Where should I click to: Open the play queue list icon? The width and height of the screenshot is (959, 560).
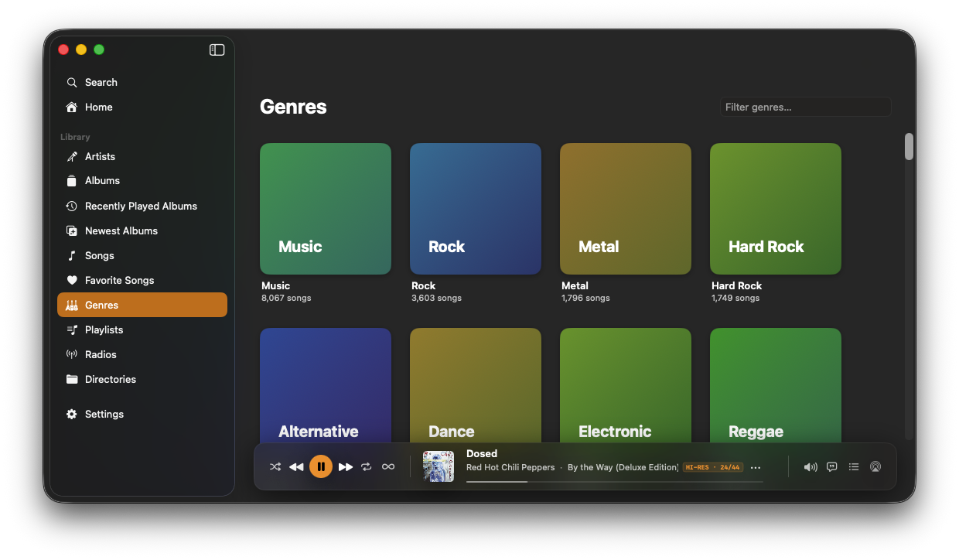click(x=853, y=466)
